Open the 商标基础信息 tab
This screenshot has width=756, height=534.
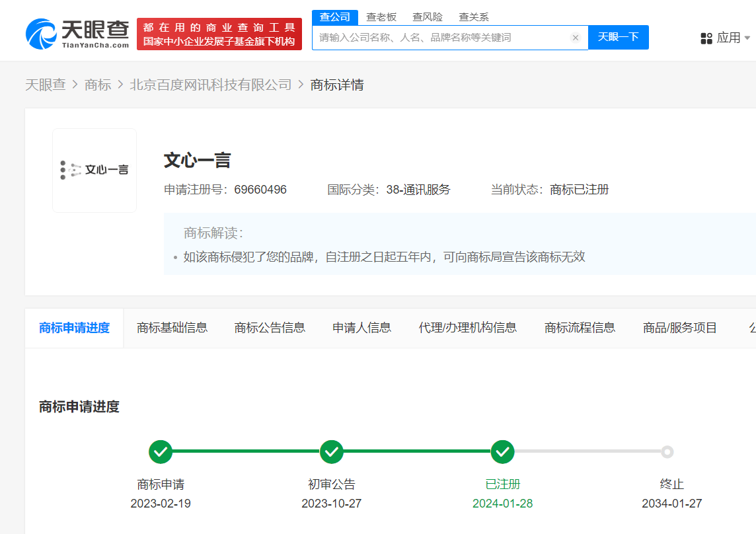(171, 327)
